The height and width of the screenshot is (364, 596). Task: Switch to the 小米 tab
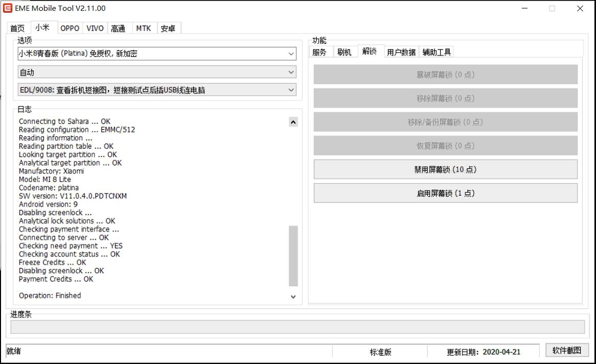(42, 28)
